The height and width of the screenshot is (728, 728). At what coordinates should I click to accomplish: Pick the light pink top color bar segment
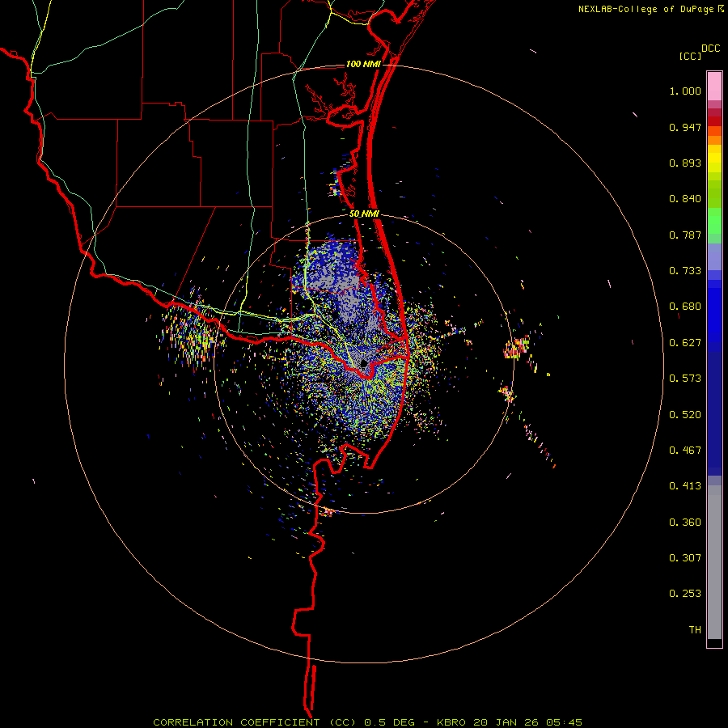714,86
